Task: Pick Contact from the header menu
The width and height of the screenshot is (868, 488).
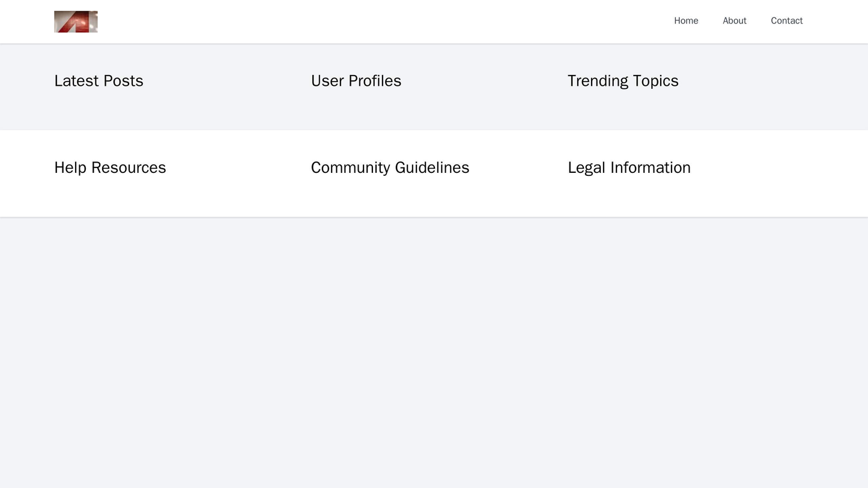Action: click(x=786, y=21)
